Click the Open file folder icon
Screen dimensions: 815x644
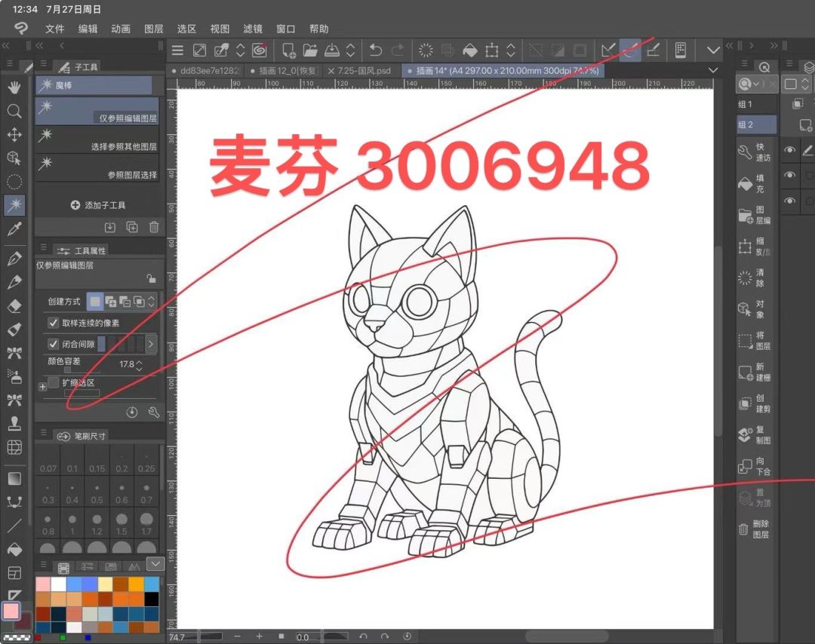310,51
